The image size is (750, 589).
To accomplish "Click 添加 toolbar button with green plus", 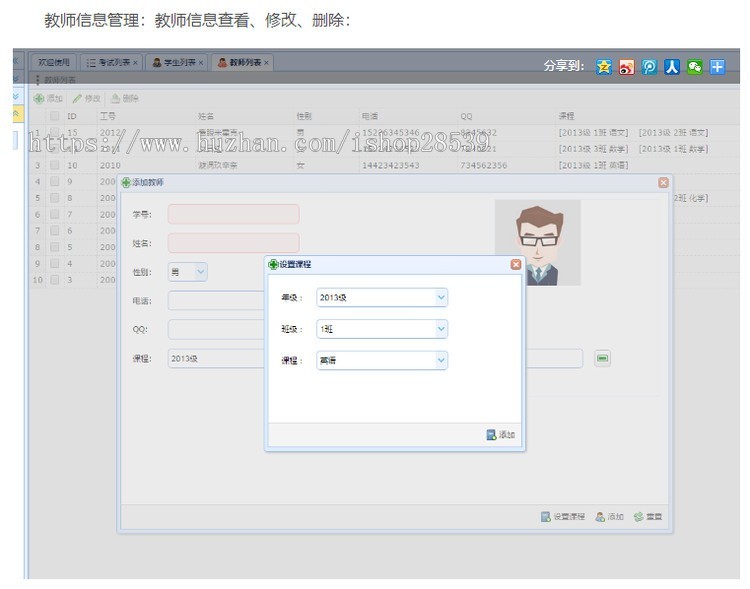I will coord(48,99).
